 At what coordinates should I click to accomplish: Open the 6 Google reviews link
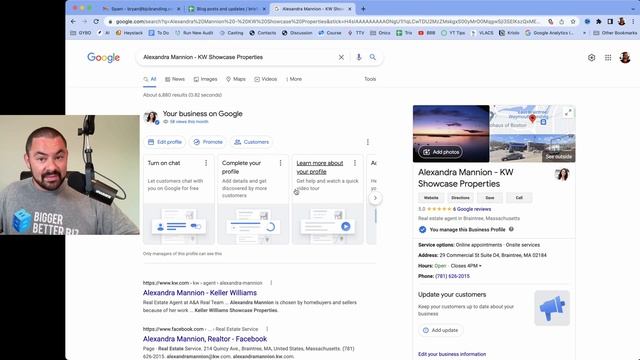(471, 209)
